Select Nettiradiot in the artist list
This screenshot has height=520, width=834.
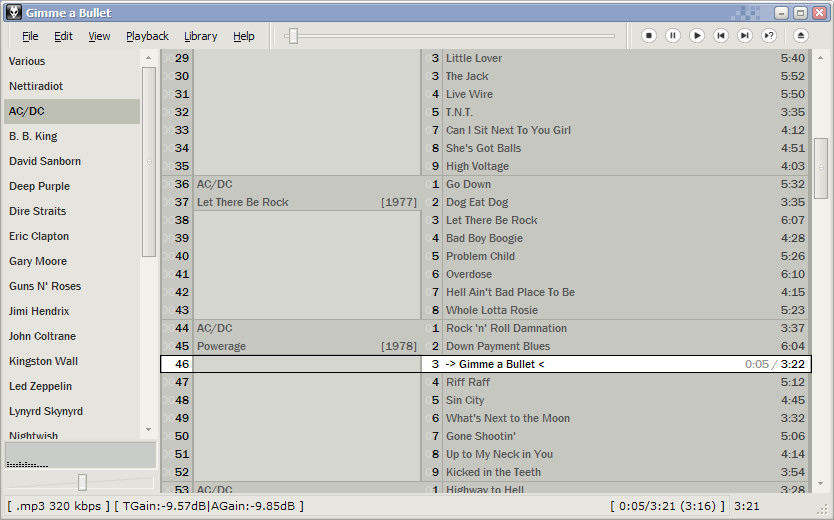[72, 86]
